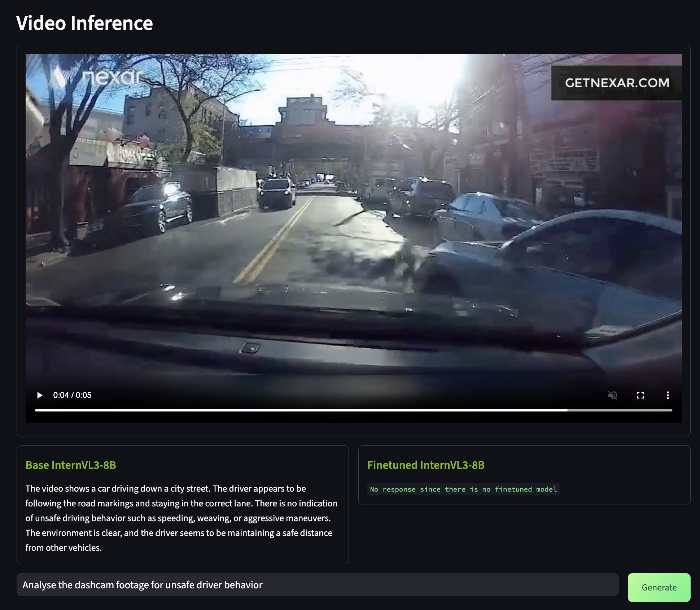Viewport: 700px width, 610px height.
Task: Click the base model's analysis paragraph
Action: coord(180,518)
